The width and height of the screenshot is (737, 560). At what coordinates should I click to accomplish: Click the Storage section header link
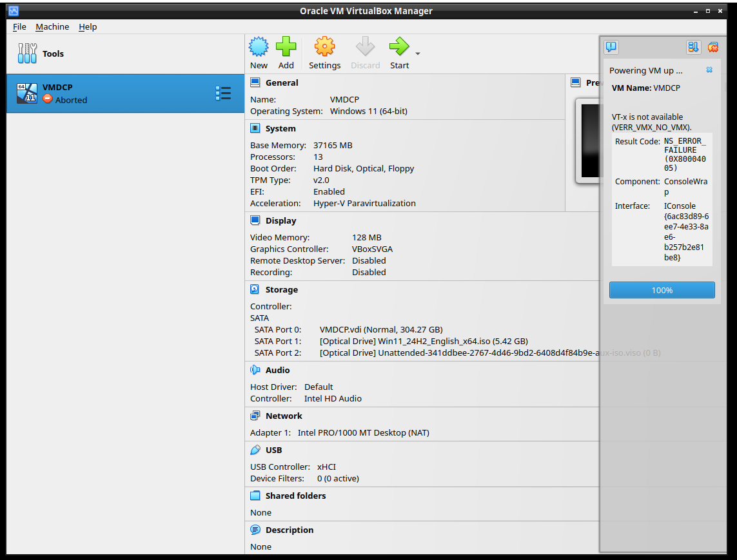[281, 289]
